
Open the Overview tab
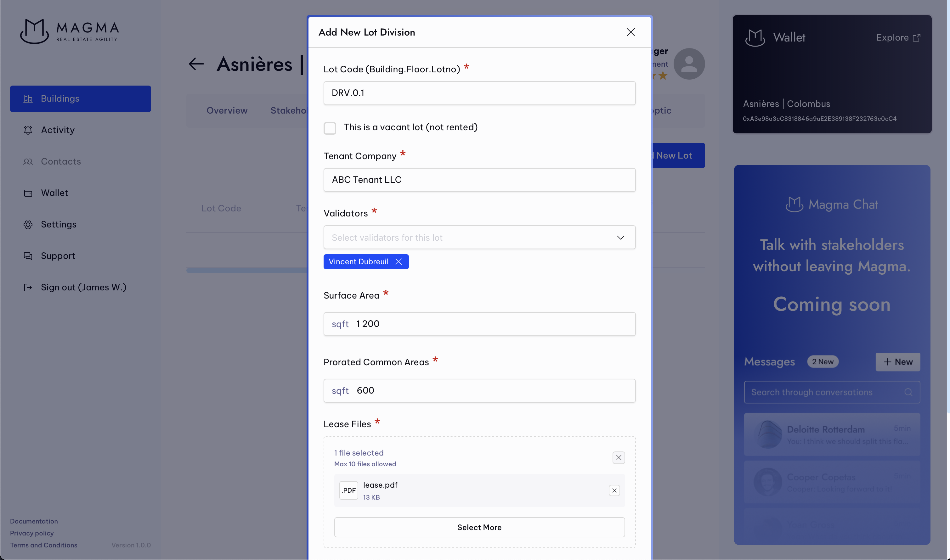[227, 110]
